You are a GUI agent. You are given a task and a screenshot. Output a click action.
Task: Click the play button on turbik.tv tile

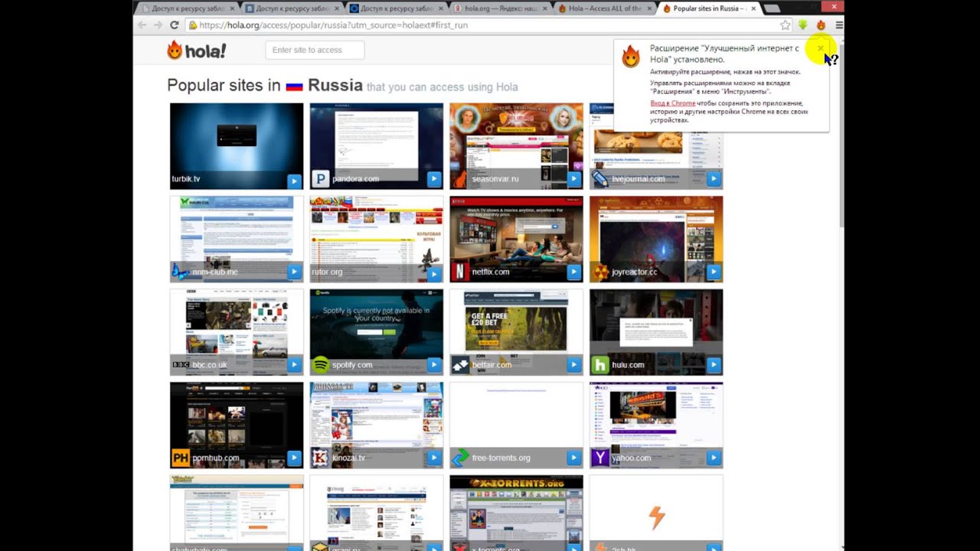click(x=294, y=180)
